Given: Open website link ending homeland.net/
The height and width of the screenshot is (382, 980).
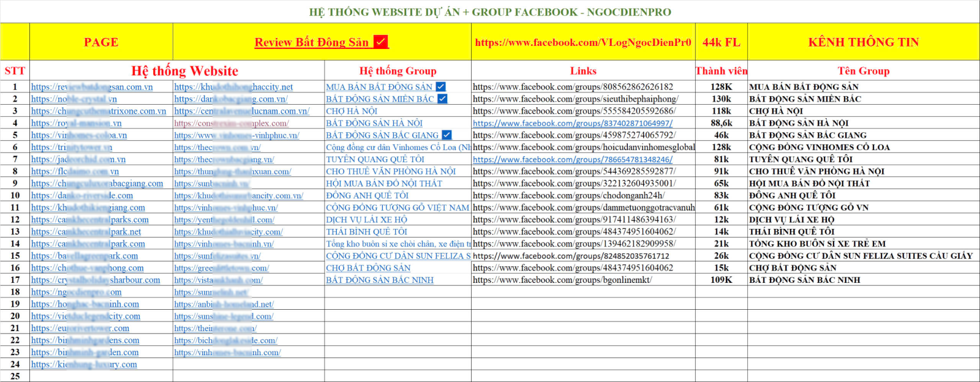Looking at the screenshot, I should click(224, 304).
